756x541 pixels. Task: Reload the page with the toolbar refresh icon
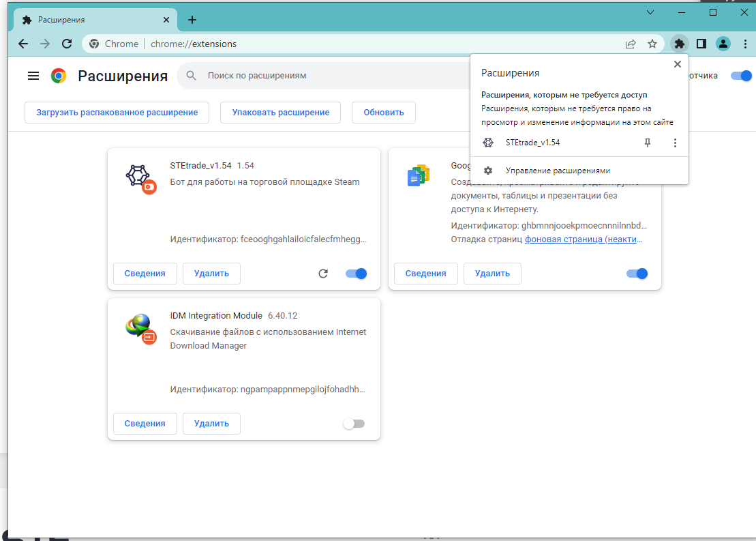pyautogui.click(x=67, y=44)
